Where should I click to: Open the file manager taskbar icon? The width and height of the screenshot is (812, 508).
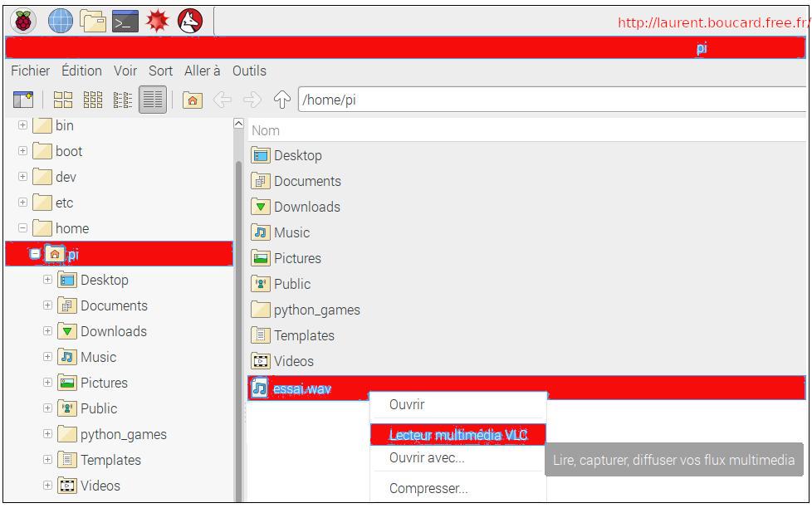(x=93, y=22)
